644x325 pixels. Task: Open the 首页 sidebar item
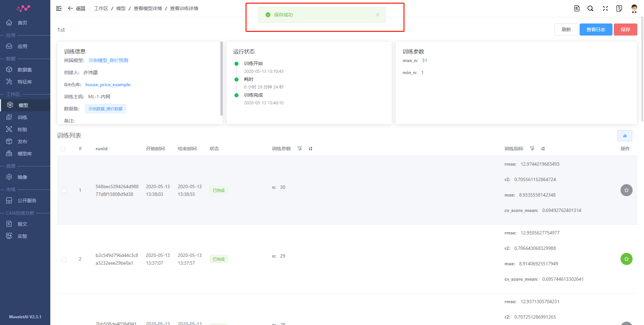point(25,23)
